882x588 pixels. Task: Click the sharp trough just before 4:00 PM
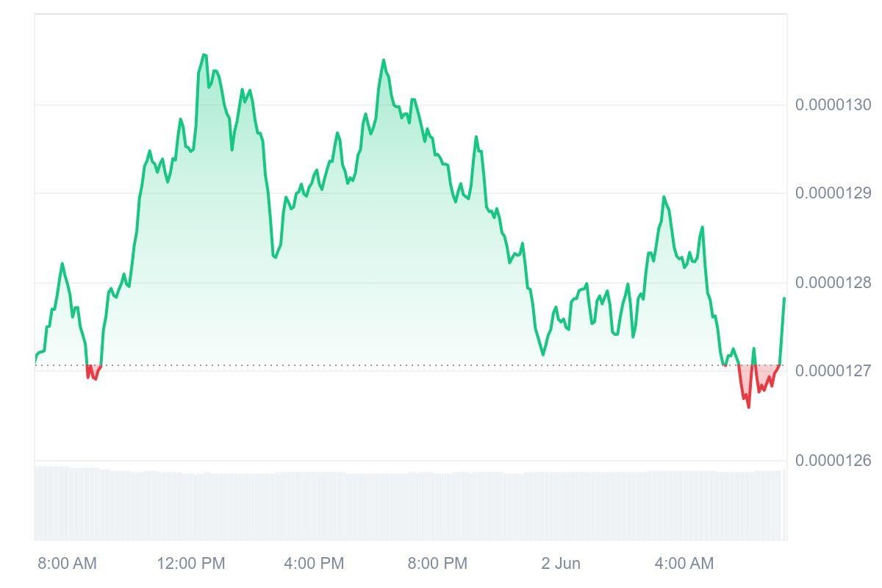(x=275, y=257)
